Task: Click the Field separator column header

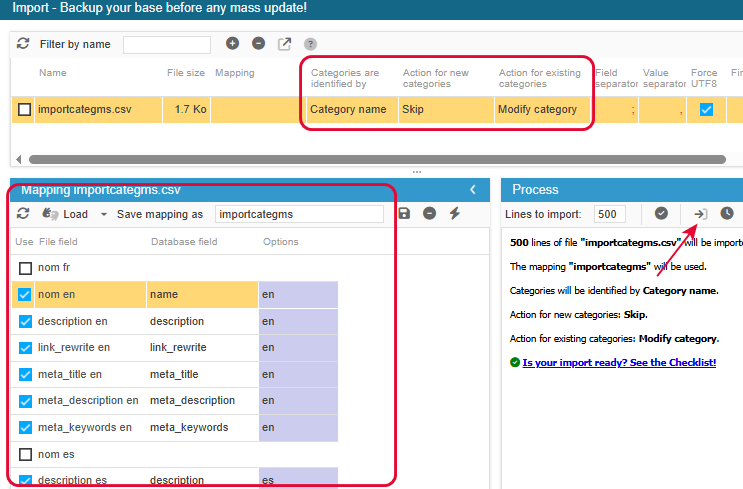Action: [616, 78]
